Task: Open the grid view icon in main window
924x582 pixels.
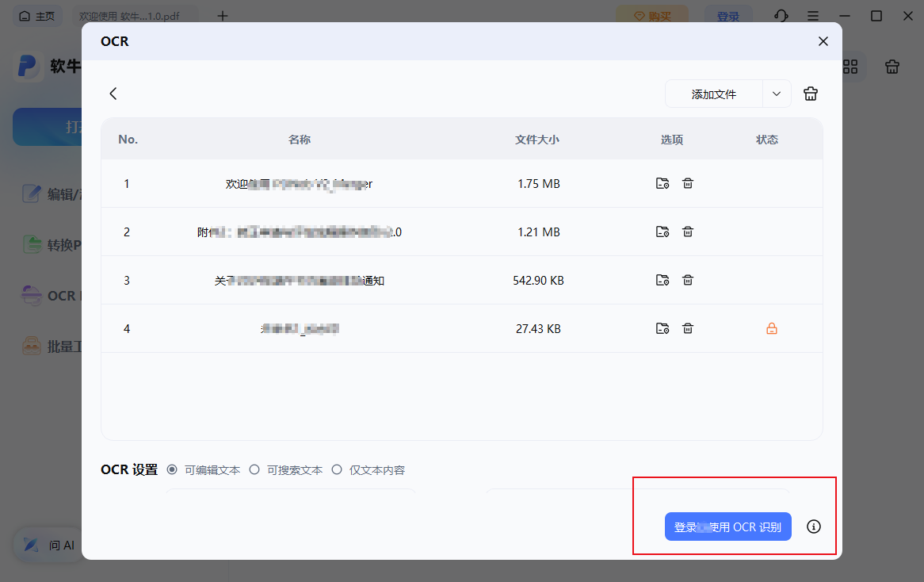Action: click(850, 67)
